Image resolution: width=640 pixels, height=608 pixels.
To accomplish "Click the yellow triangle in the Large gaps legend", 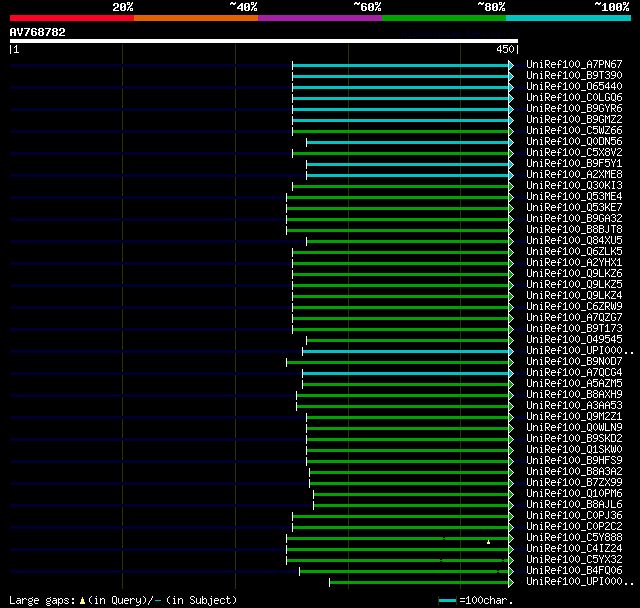I will tap(83, 600).
